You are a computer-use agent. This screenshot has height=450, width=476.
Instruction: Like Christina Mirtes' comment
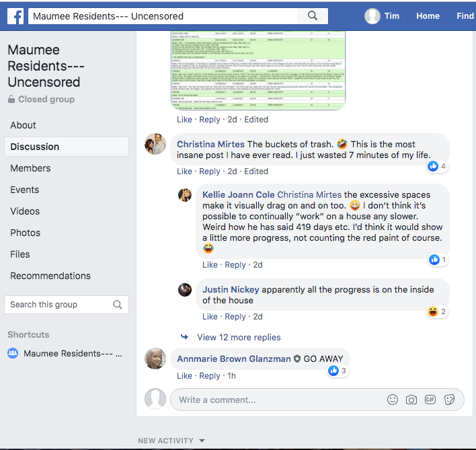click(x=184, y=172)
